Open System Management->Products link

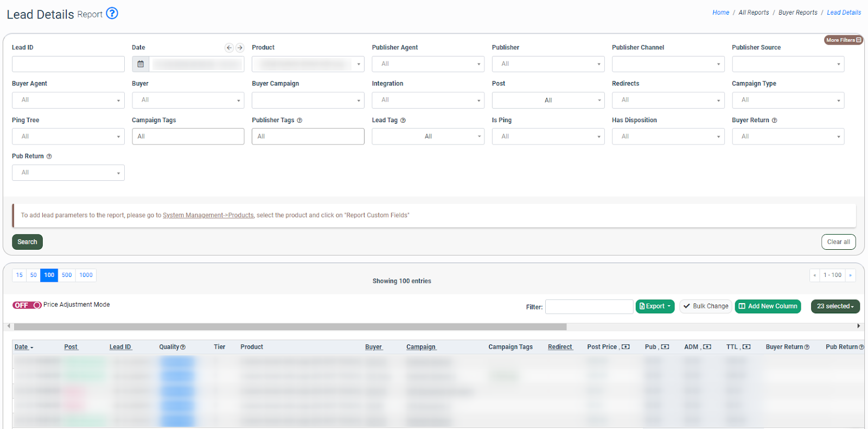tap(208, 216)
